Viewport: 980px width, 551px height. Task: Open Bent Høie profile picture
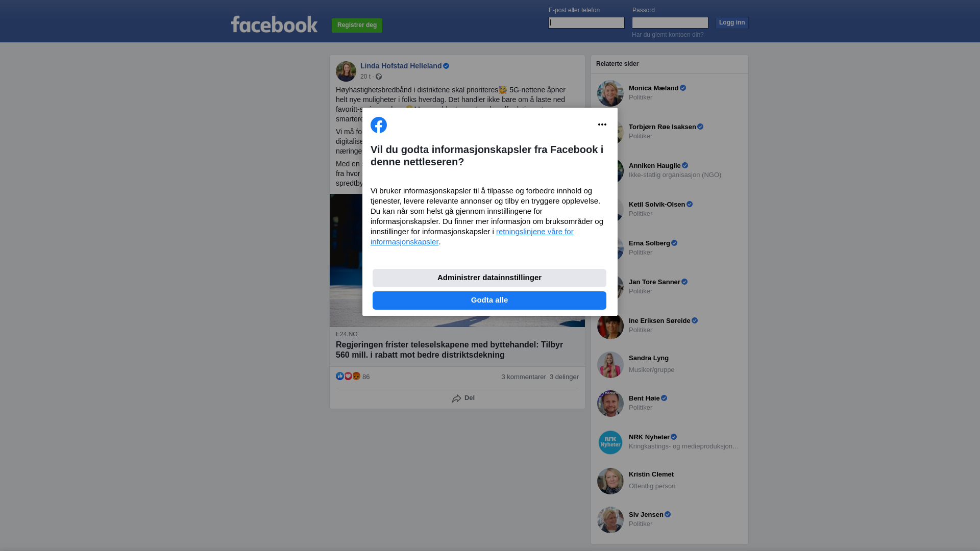pos(610,404)
